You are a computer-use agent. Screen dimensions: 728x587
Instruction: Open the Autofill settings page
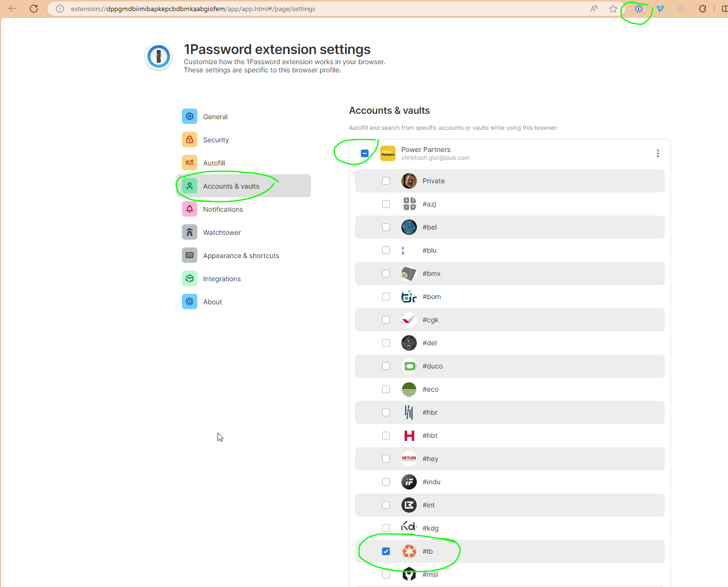tap(244, 163)
